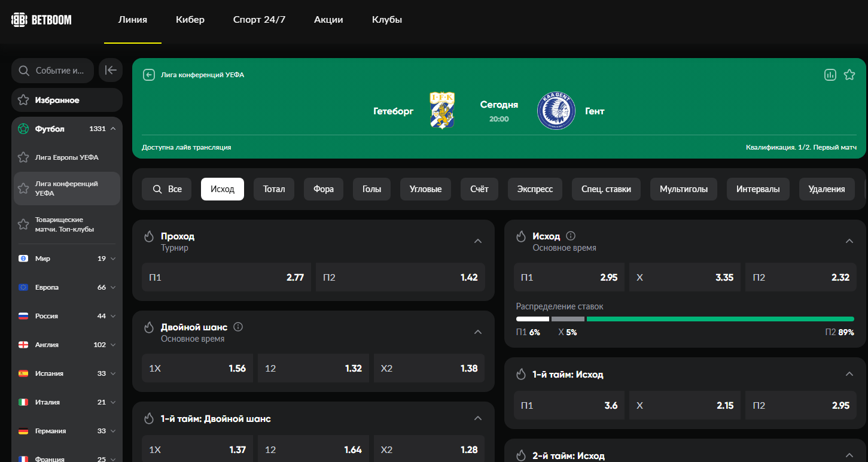Click the BetBoom logo
This screenshot has width=868, height=462.
42,20
